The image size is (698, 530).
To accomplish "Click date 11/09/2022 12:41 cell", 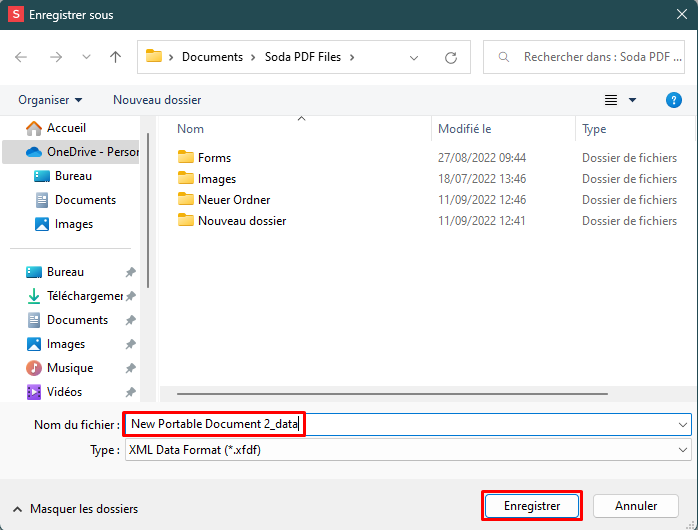I will click(481, 221).
